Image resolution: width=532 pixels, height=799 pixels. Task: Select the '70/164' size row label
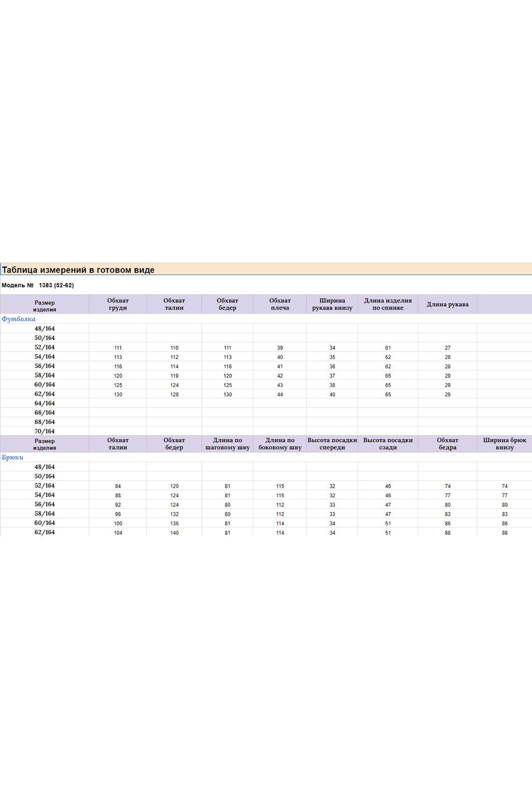pos(44,431)
